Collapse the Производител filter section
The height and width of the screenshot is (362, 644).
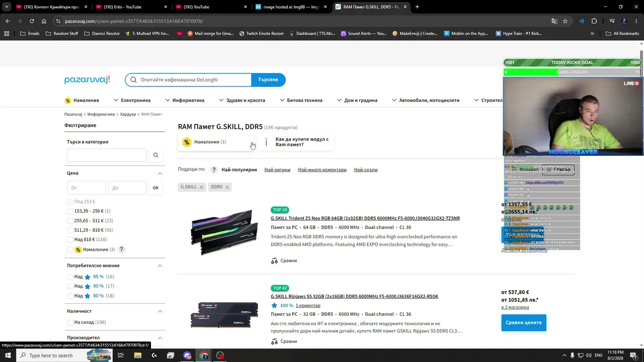[160, 338]
